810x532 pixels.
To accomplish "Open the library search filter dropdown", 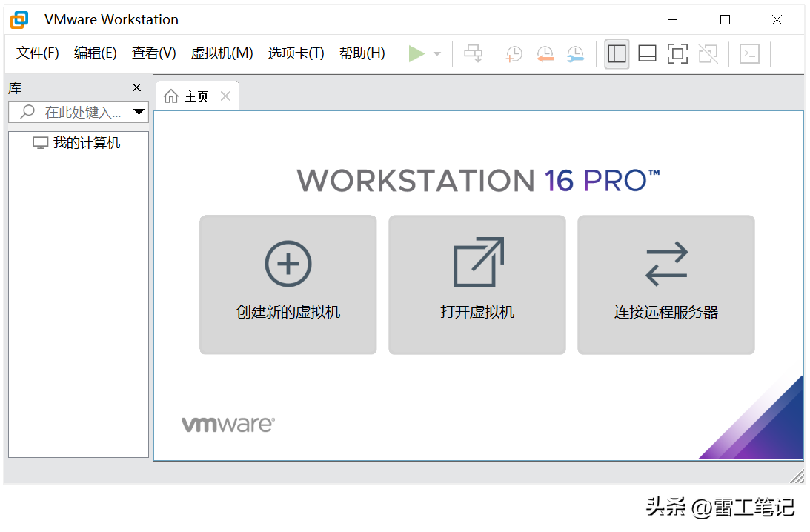I will point(139,111).
